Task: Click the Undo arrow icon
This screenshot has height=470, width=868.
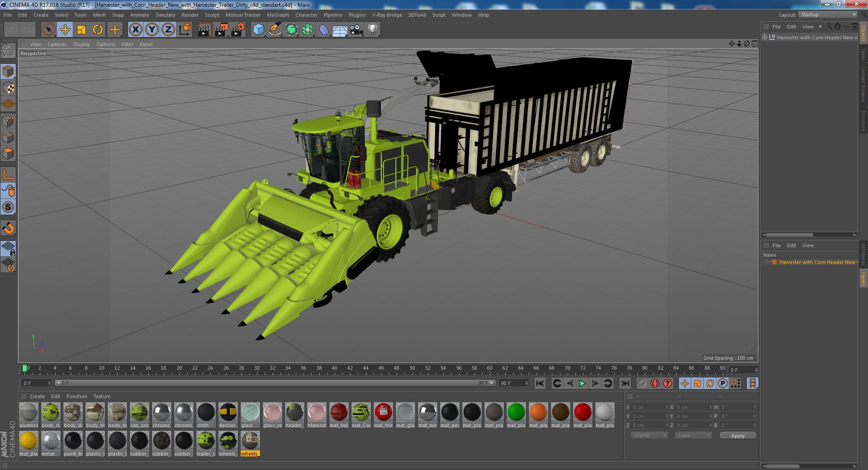Action: point(12,30)
